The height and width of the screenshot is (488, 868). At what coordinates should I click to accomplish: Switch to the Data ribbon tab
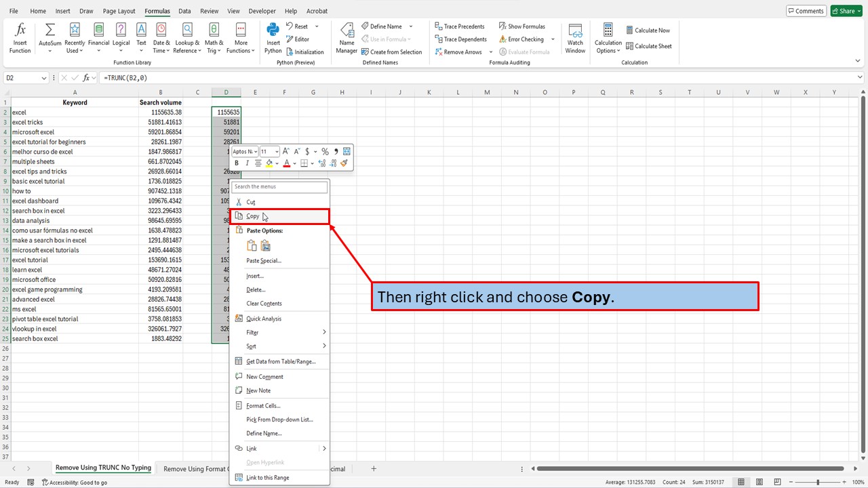(x=185, y=10)
